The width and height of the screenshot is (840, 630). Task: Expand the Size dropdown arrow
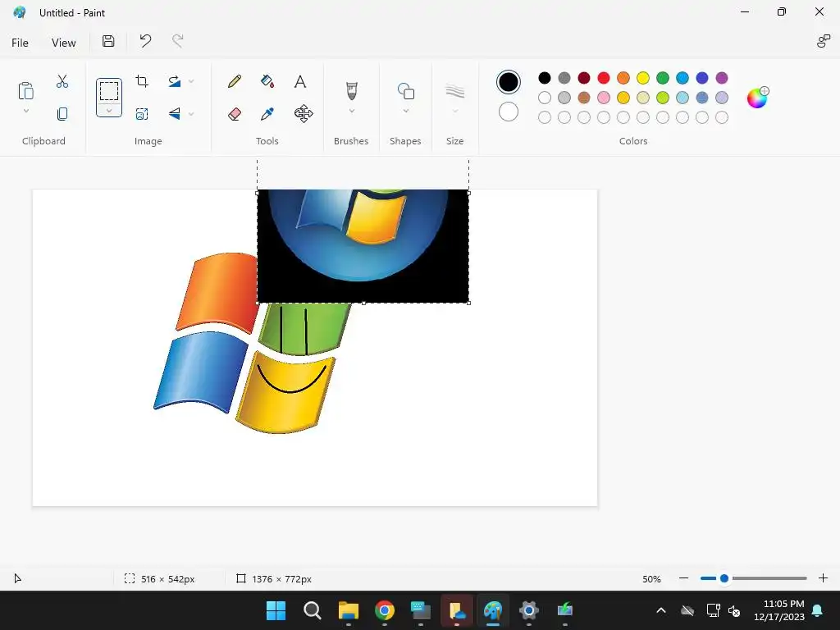[x=454, y=112]
